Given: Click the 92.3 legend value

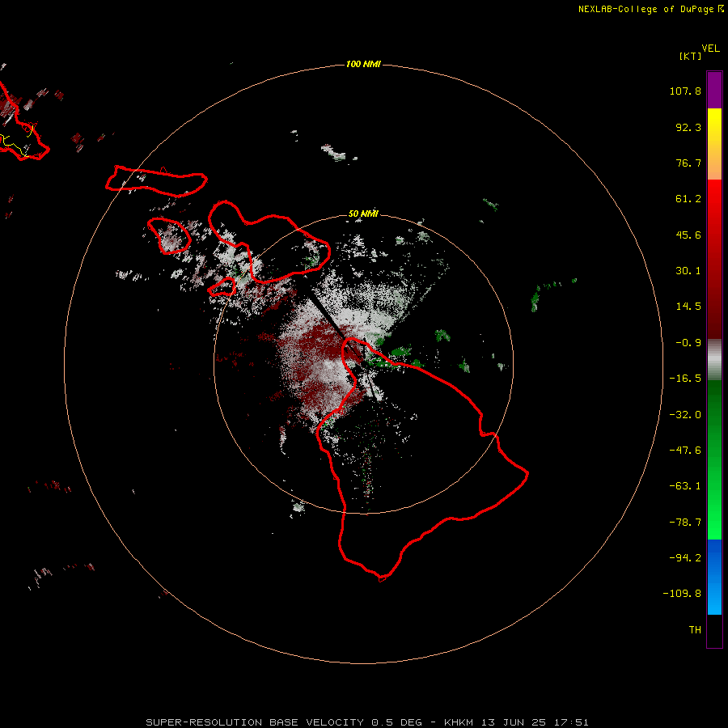Looking at the screenshot, I should (688, 127).
